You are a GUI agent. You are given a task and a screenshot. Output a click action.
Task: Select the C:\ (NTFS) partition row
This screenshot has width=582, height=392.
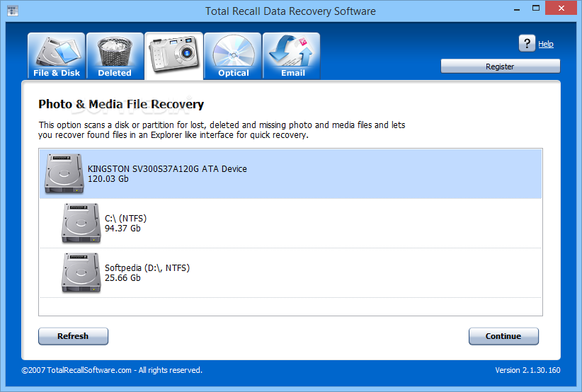coord(290,224)
